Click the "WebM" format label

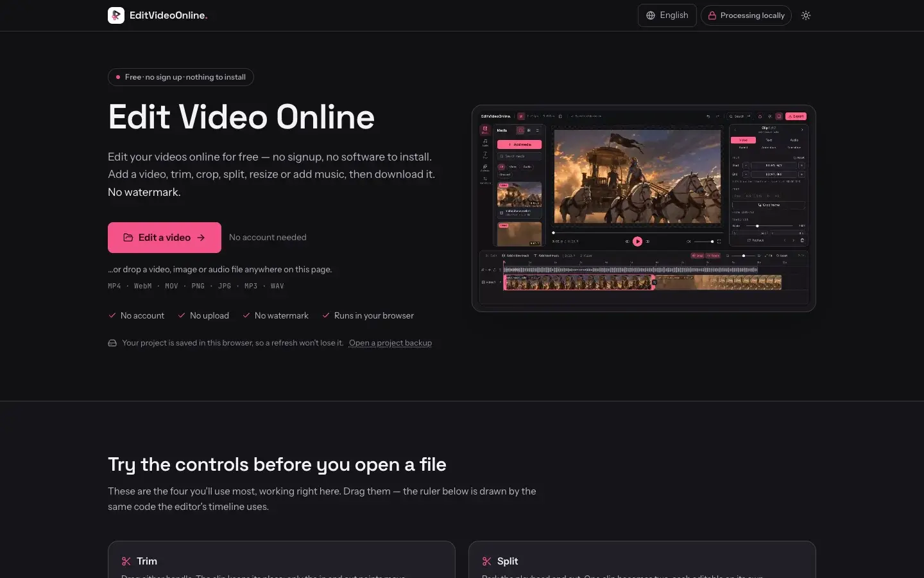(x=143, y=286)
